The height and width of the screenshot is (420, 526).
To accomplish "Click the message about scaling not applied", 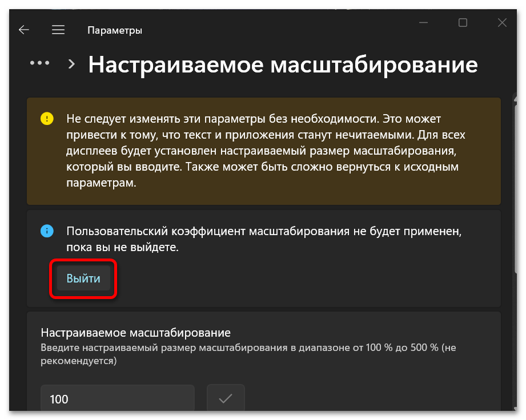I will tap(263, 240).
